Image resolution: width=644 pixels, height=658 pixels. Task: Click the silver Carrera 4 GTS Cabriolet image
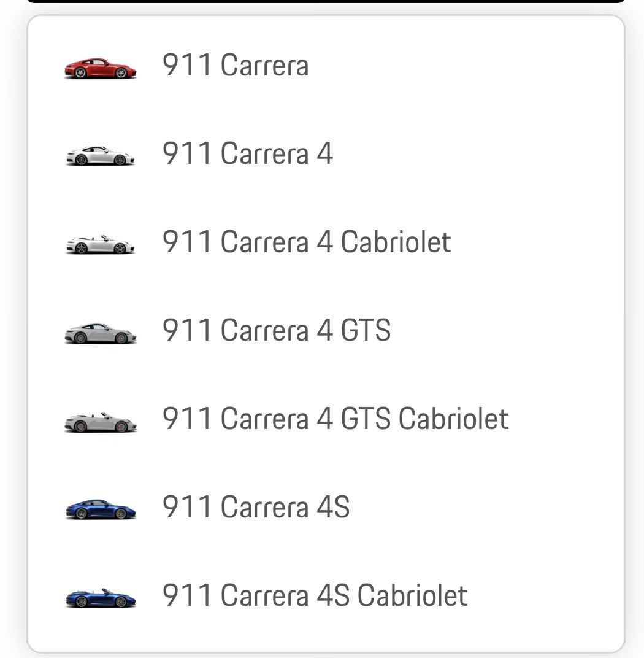[x=100, y=422]
